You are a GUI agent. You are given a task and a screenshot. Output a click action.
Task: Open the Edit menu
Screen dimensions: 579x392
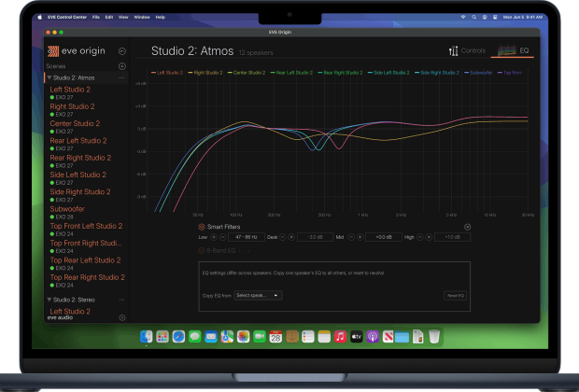(x=109, y=17)
